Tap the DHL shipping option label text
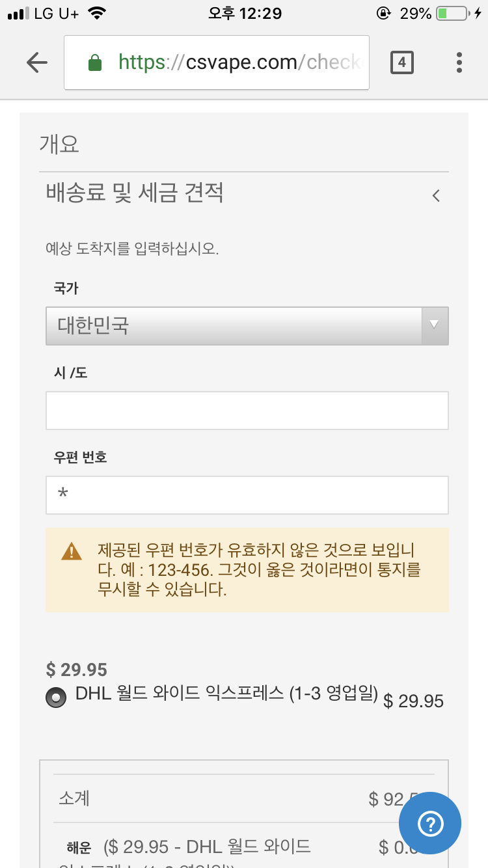Image resolution: width=488 pixels, height=868 pixels. (226, 694)
